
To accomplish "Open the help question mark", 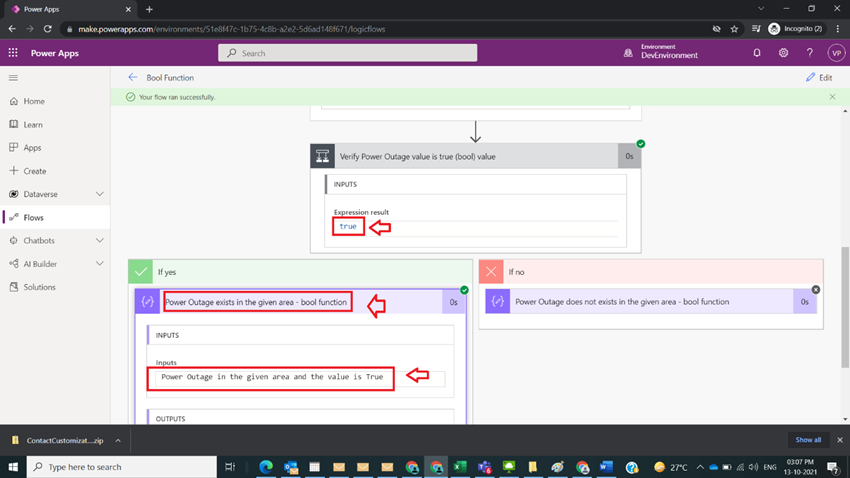I will coord(809,53).
